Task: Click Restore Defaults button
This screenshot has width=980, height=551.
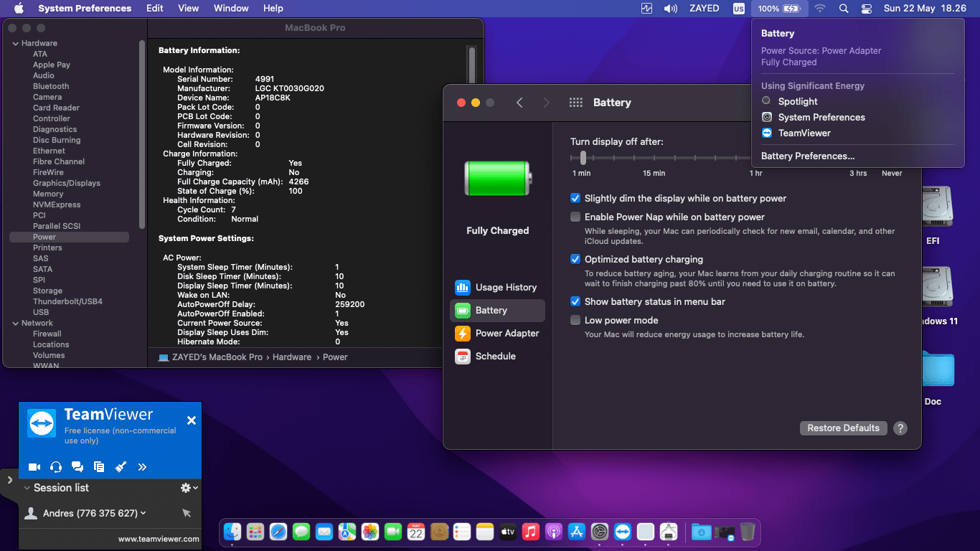Action: 843,428
